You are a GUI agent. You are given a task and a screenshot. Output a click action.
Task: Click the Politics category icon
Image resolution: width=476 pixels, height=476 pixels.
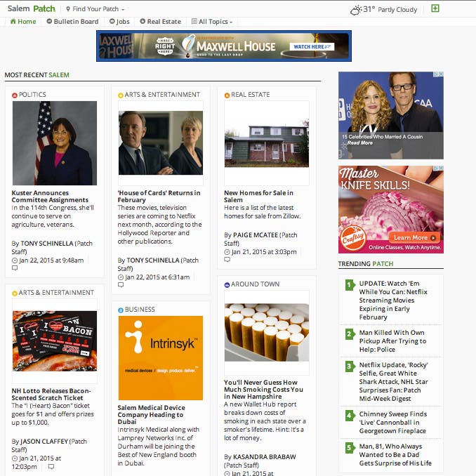[x=15, y=95]
